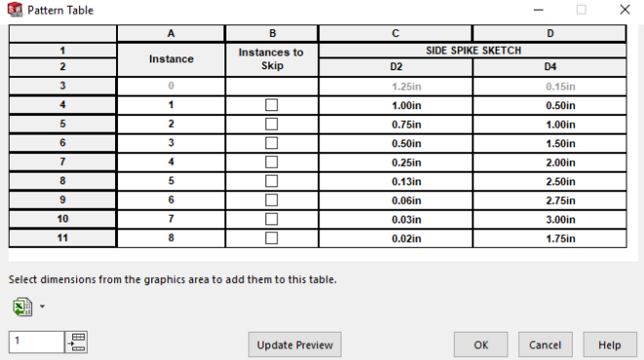Open Help for the Pattern Table

[x=610, y=344]
